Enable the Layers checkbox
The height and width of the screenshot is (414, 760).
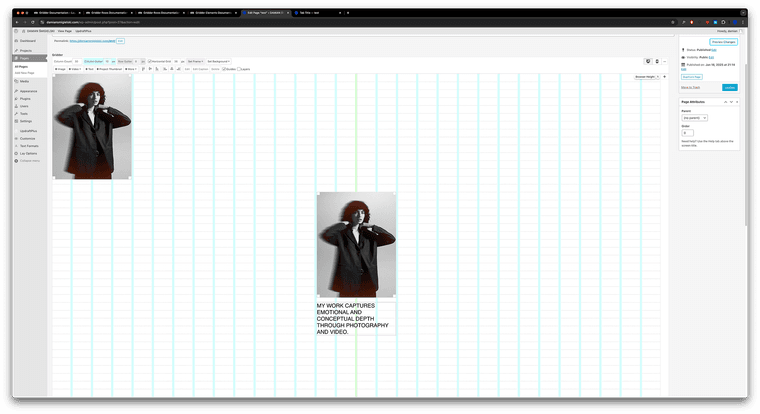tap(240, 69)
